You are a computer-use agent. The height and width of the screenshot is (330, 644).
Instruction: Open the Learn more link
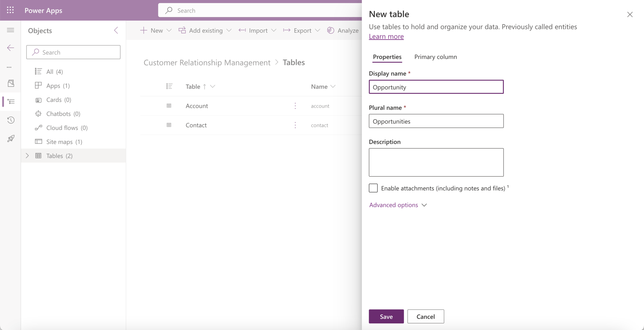386,36
